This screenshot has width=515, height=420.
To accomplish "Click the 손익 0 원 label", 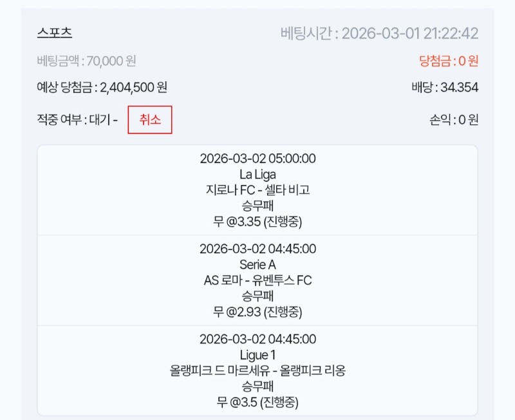I will pyautogui.click(x=453, y=120).
